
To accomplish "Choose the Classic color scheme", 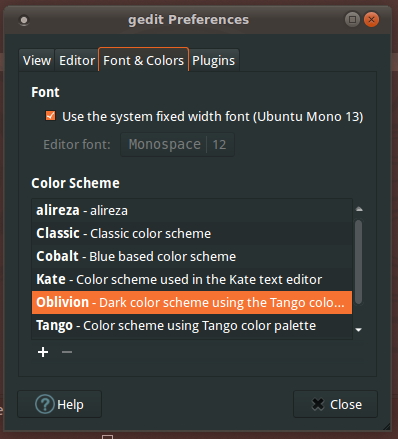I will [x=192, y=234].
